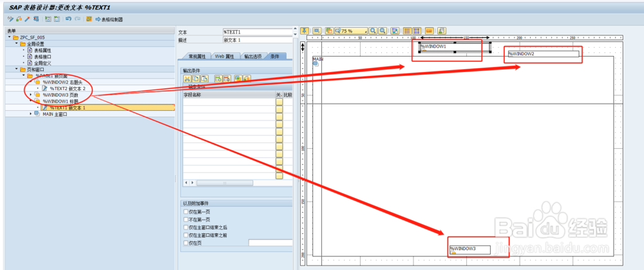Select the %WINDOW3 box on the canvas
Viewport: 644px width, 270px height.
pyautogui.click(x=470, y=250)
